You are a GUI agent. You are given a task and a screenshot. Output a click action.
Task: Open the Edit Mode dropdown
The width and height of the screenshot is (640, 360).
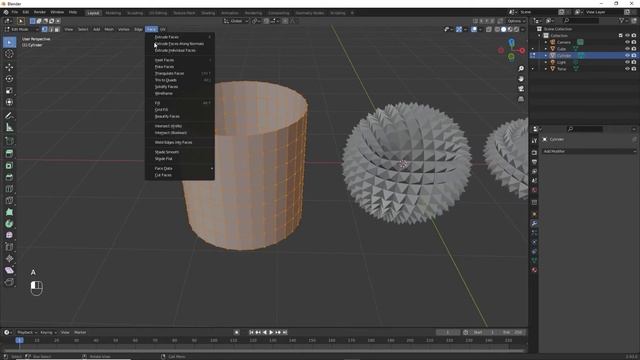(21, 29)
